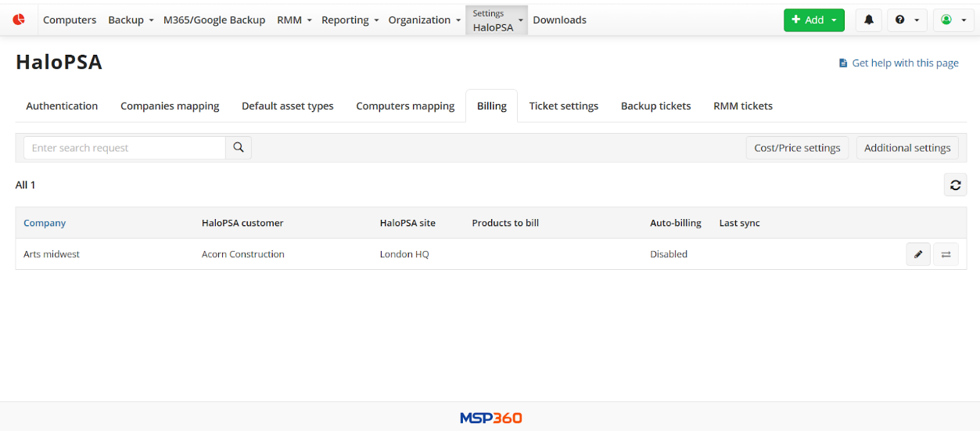Image resolution: width=980 pixels, height=431 pixels.
Task: Open the user account menu
Action: point(953,20)
